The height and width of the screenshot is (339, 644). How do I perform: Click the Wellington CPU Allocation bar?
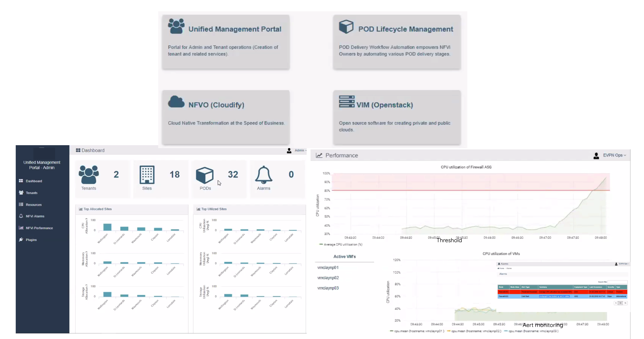pos(107,227)
